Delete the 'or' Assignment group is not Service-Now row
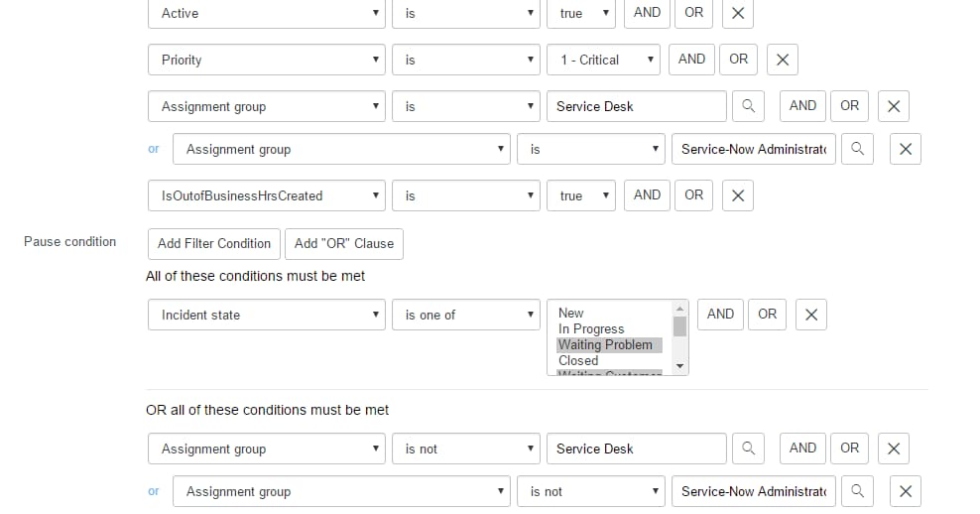Screen dimensions: 980x514 (905, 491)
